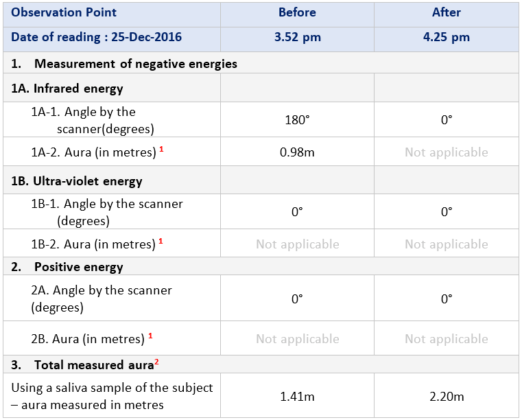
Task: Select the 180° infrared angle value
Action: click(x=297, y=119)
